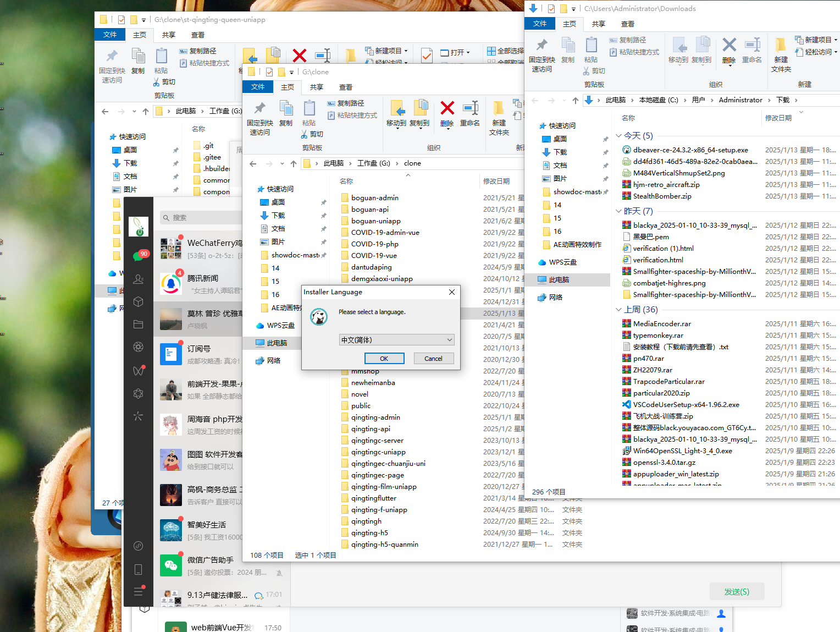Image resolution: width=840 pixels, height=632 pixels.
Task: Click the red Delete X in the st-qingting-queen-uniapp window
Action: [x=299, y=55]
